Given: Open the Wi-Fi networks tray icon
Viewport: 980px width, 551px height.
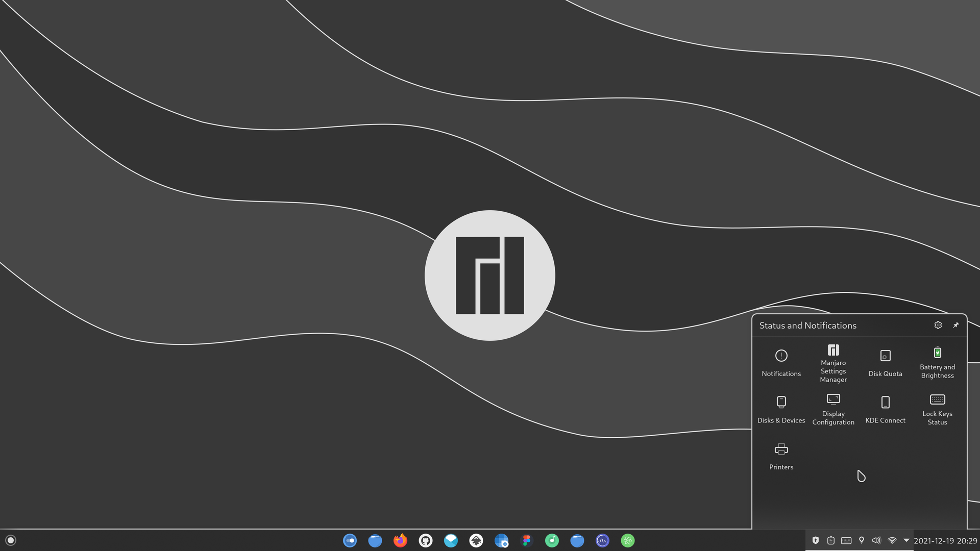Looking at the screenshot, I should coord(892,540).
